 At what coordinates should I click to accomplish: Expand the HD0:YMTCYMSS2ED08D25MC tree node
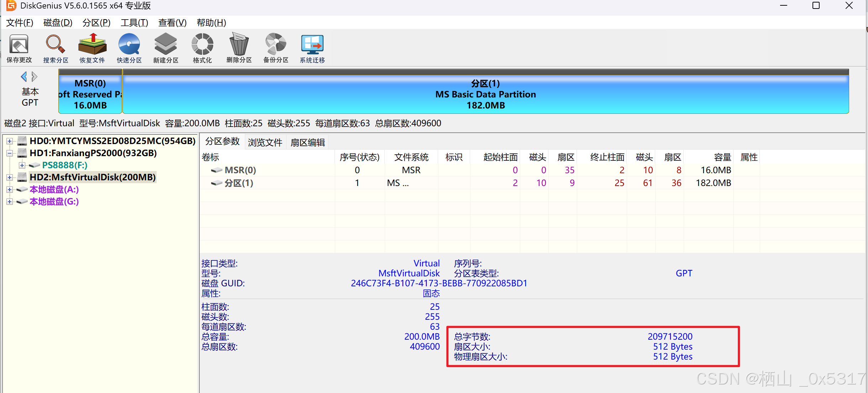pyautogui.click(x=10, y=141)
